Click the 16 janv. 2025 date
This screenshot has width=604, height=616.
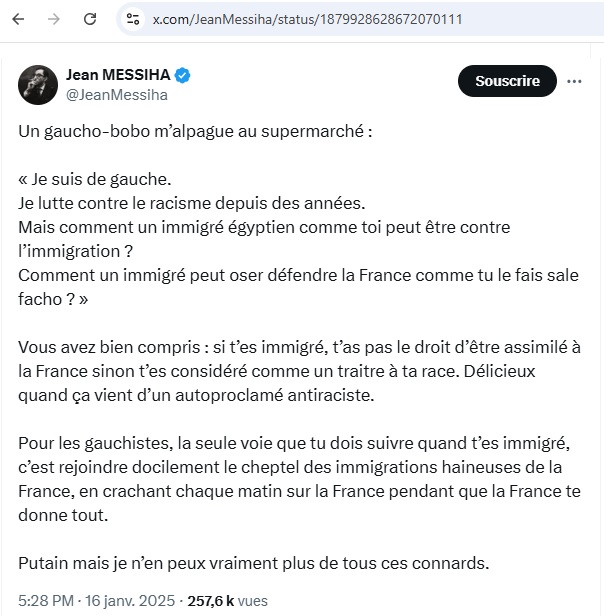[x=130, y=601]
